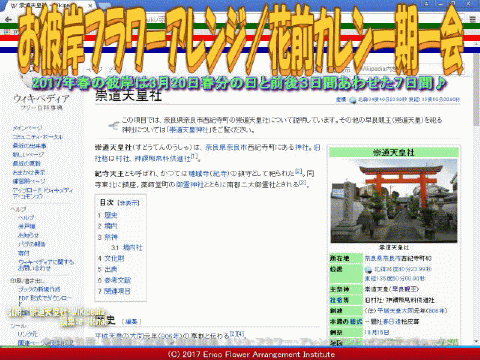Viewport: 480px width, 360px height.
Task: Click the hatnote disambiguation arrow icon
Action: click(114, 125)
